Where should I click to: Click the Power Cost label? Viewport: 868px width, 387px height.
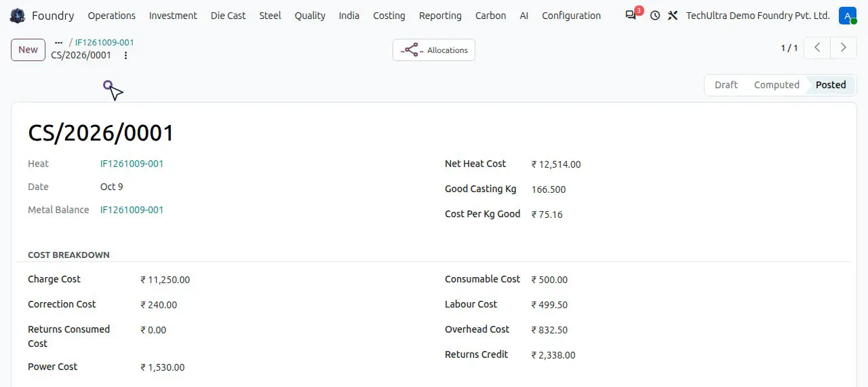coord(52,367)
